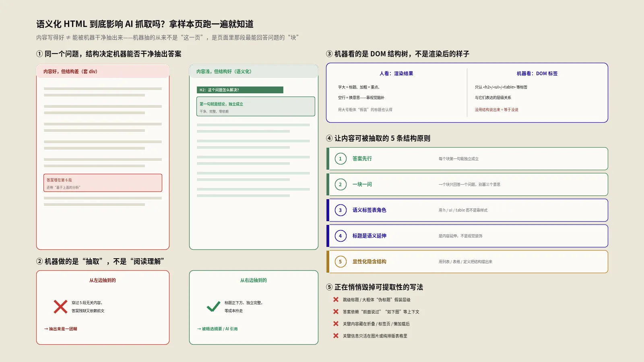
Task: Click the red box 答案埋在第 6 段
Action: pyautogui.click(x=103, y=183)
